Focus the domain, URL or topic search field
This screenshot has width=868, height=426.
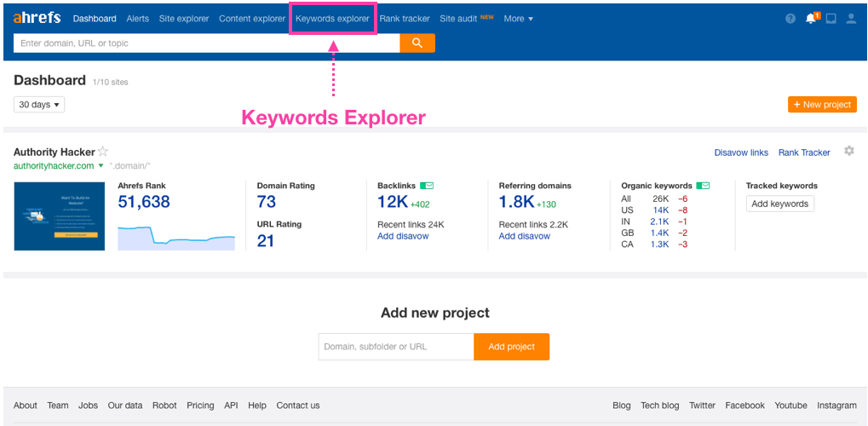tap(206, 43)
